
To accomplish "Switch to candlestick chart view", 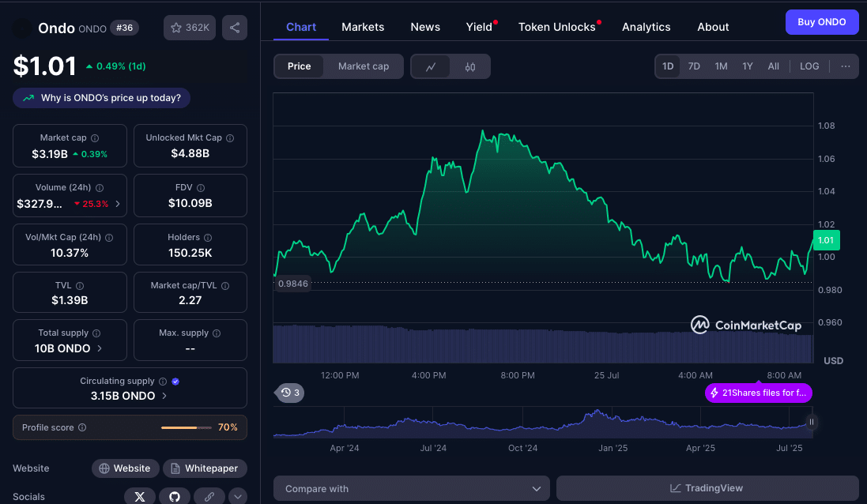I will click(470, 67).
